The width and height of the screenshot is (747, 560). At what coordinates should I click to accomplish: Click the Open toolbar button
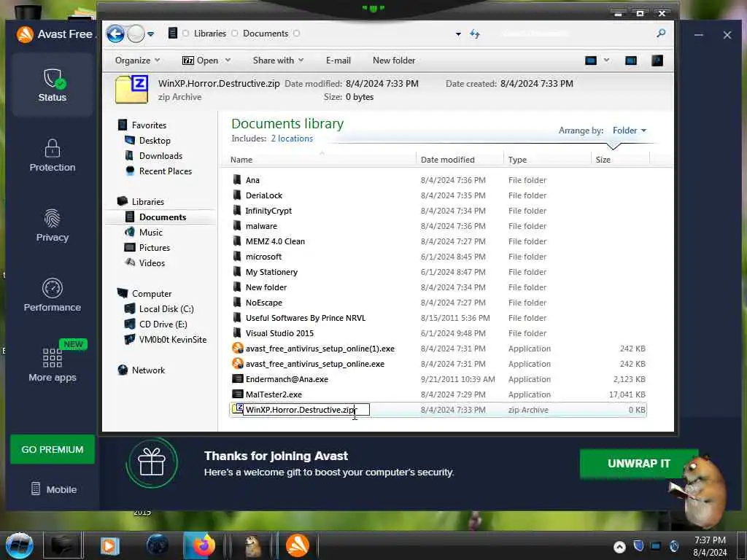(201, 61)
